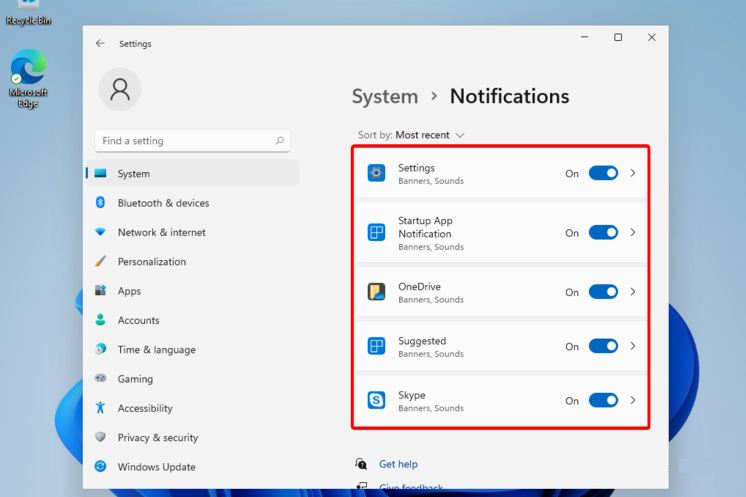Click the Network wifi icon in the sidebar
The height and width of the screenshot is (497, 746).
point(100,232)
